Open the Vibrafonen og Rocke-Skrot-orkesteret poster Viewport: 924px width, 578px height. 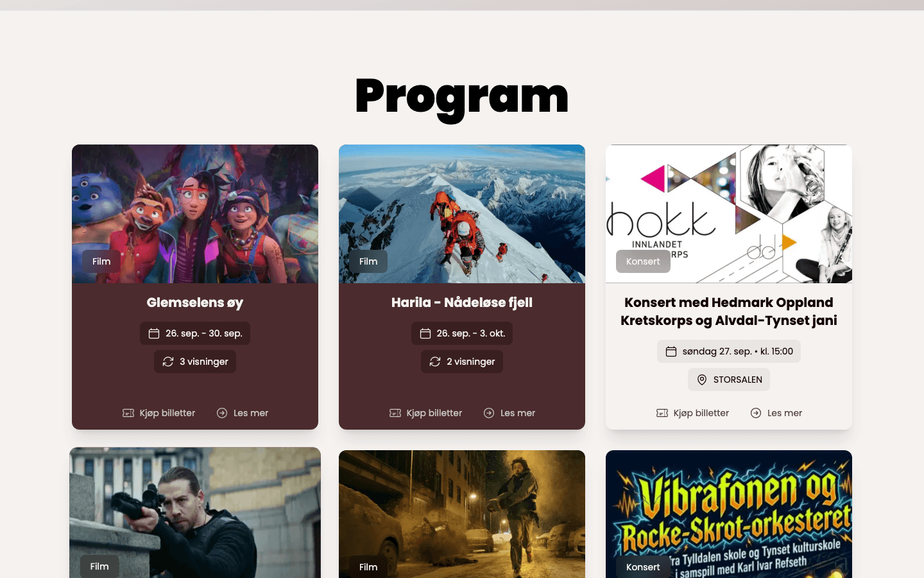coord(729,514)
